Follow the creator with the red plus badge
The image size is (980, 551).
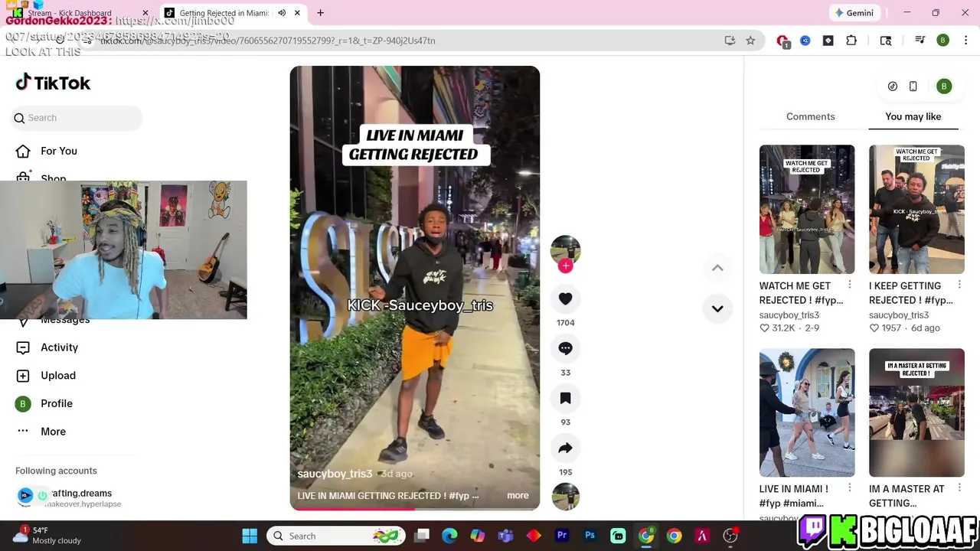click(565, 266)
